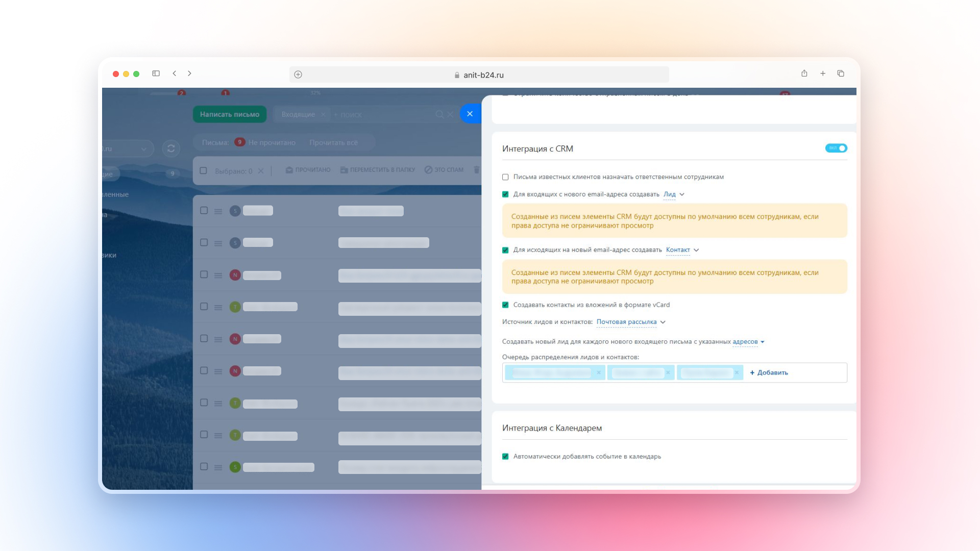Image resolution: width=980 pixels, height=551 pixels.
Task: Check Письма известных клиентов назначать ответственным
Action: coord(505,177)
